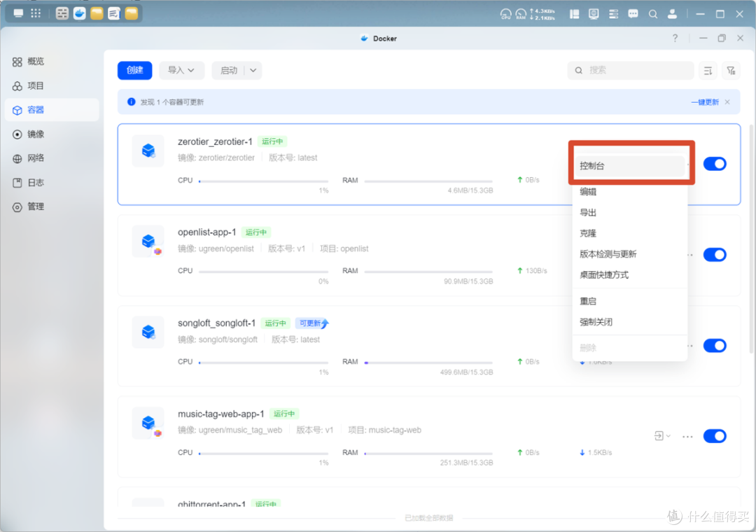
Task: Open 项目 projects in sidebar
Action: click(x=52, y=85)
